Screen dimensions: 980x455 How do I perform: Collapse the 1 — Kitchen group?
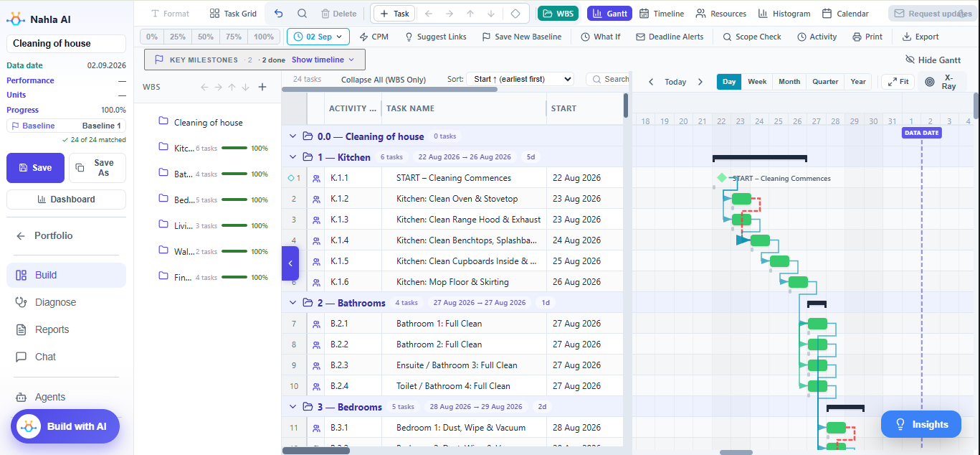click(292, 157)
